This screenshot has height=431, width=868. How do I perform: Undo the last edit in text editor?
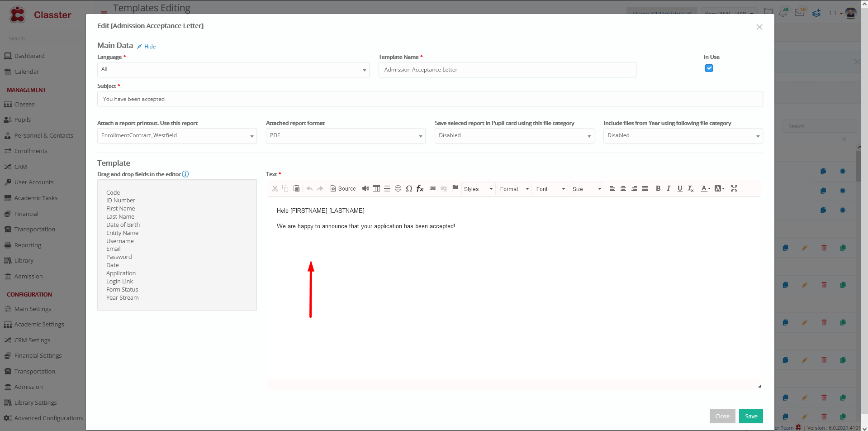pos(309,188)
